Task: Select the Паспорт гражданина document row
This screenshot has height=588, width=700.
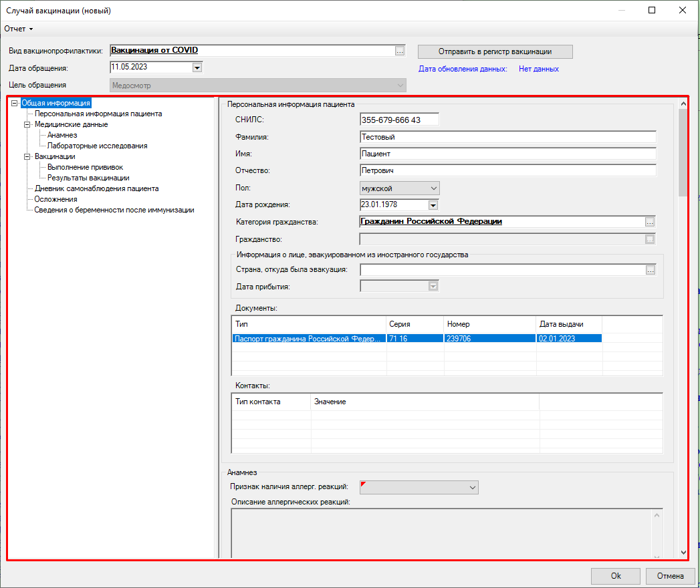Action: [x=417, y=339]
